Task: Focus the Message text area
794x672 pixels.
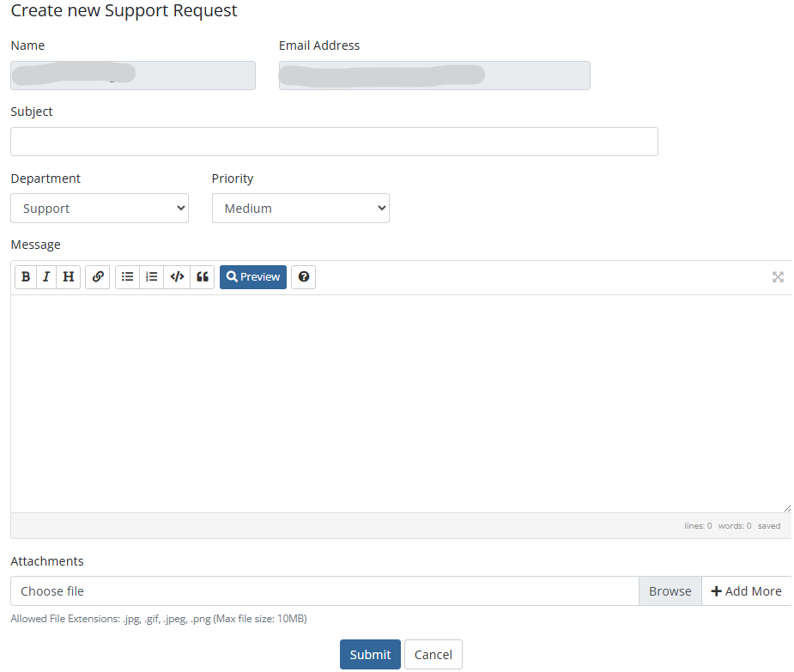Action: pyautogui.click(x=400, y=403)
